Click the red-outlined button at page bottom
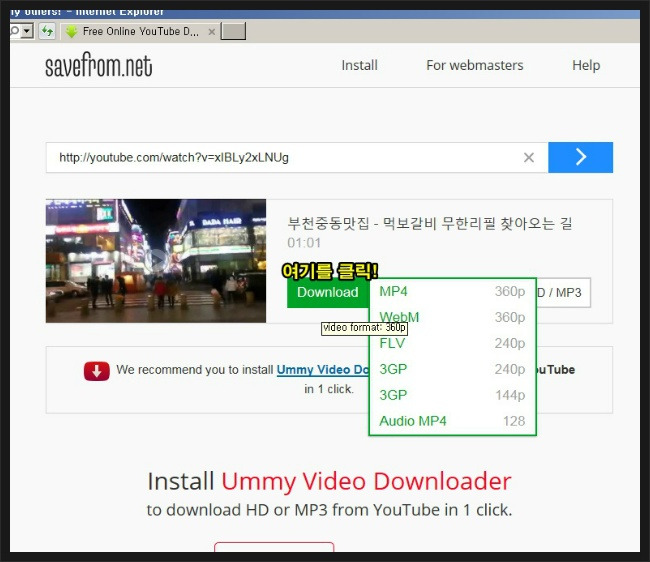The width and height of the screenshot is (650, 562). point(274,547)
